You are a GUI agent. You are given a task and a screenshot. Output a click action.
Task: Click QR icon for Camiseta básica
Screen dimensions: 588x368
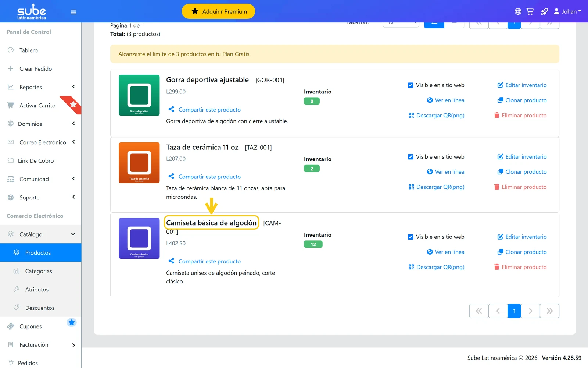411,267
